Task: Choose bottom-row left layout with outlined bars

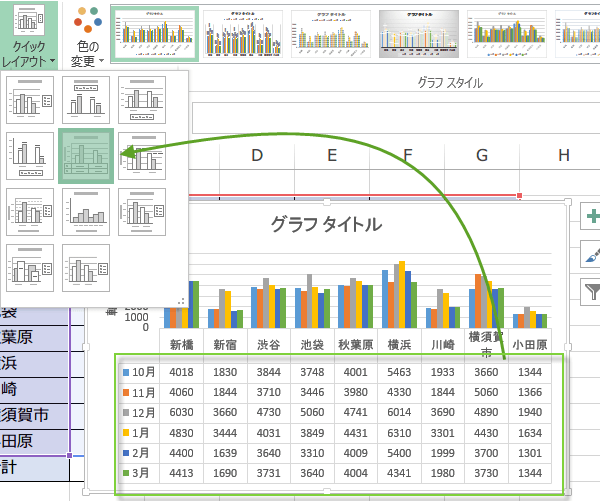Action: coord(30,268)
